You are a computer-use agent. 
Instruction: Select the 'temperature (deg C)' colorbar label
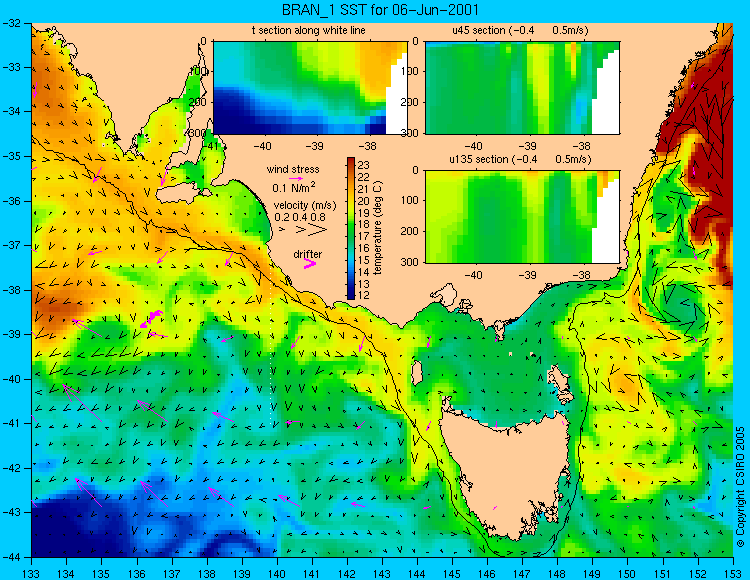[378, 228]
